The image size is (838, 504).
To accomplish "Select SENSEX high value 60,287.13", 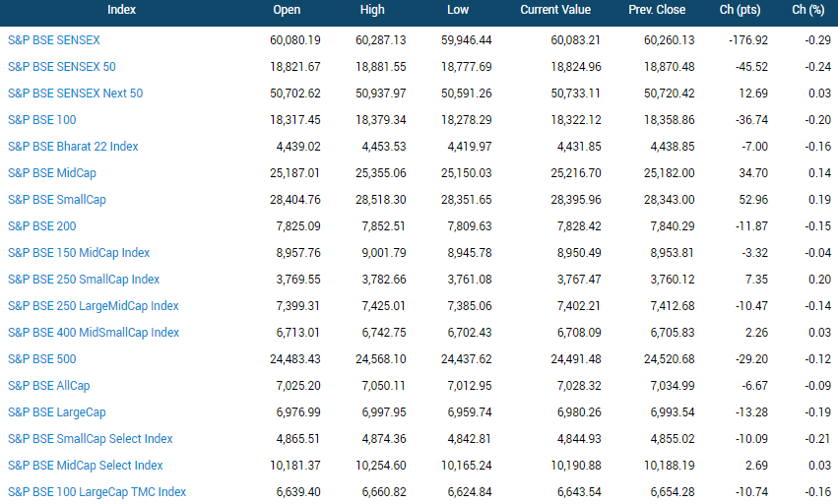I will 381,40.
